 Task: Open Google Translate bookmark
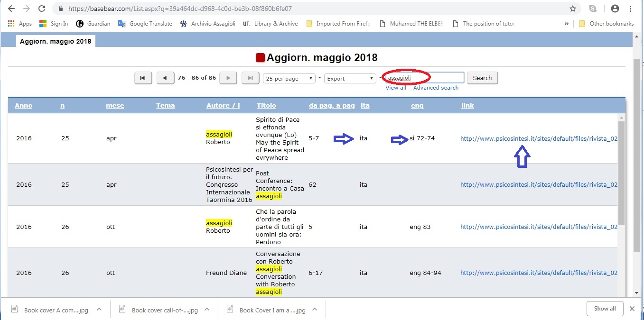tap(145, 24)
